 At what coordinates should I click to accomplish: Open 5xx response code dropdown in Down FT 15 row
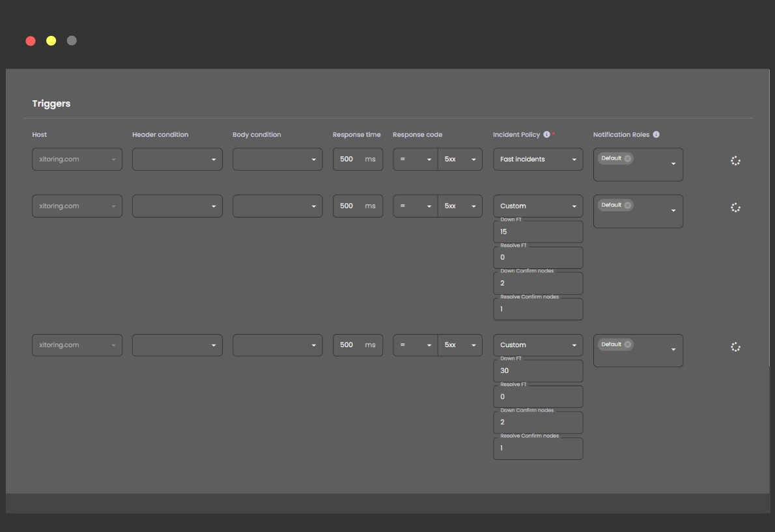click(x=460, y=206)
